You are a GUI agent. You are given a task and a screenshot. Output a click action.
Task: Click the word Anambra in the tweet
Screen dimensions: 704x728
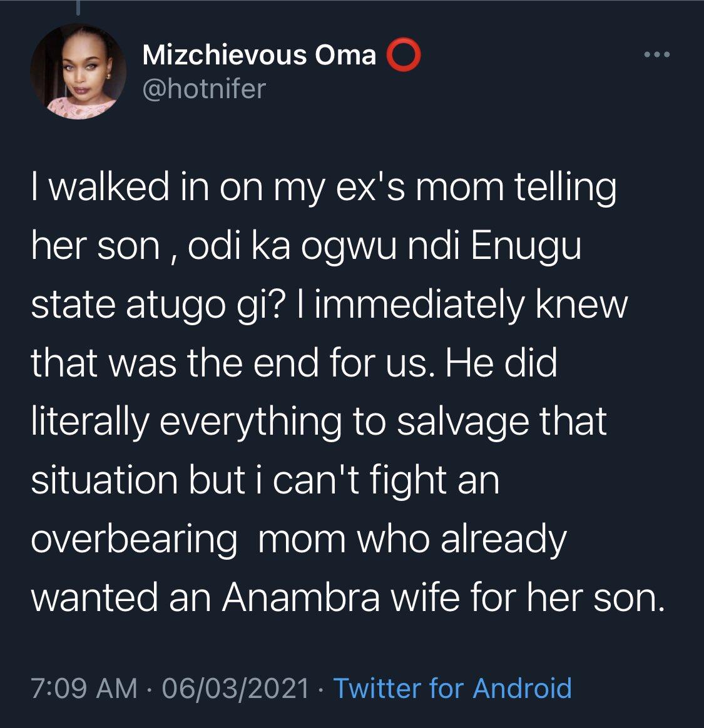[300, 598]
